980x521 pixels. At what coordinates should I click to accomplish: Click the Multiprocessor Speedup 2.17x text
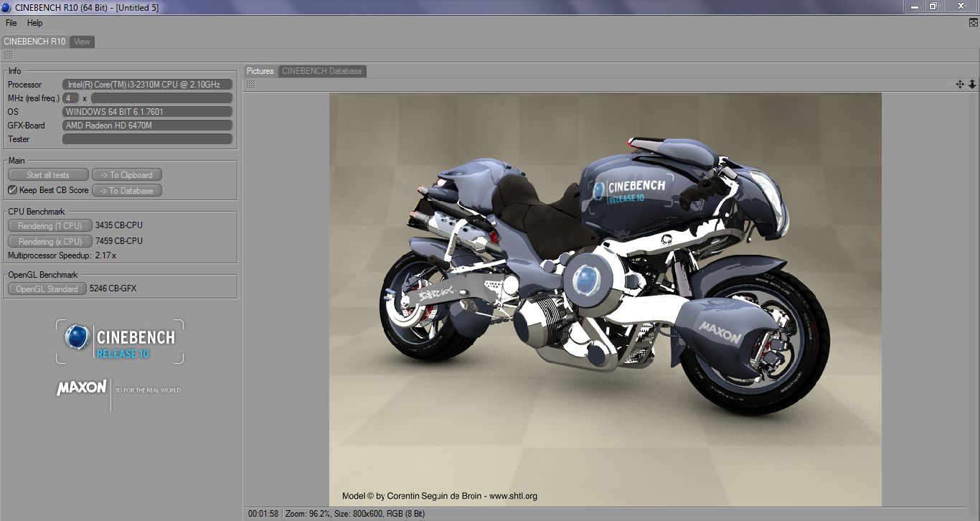(62, 255)
